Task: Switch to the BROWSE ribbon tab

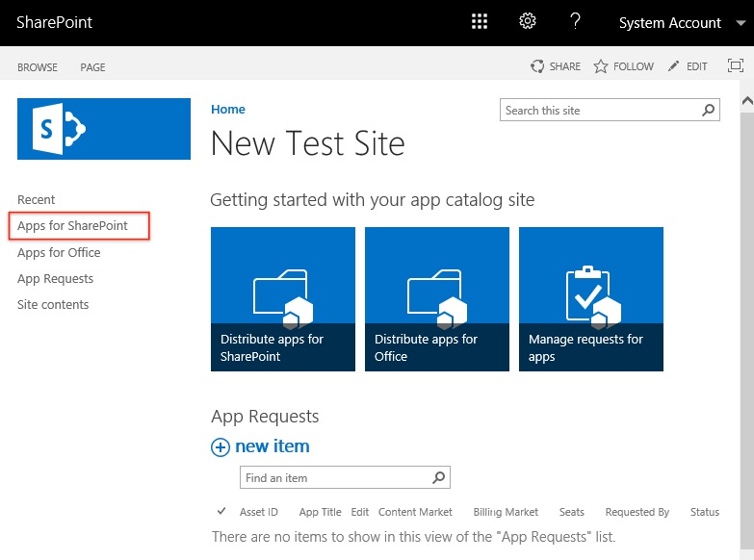Action: click(x=38, y=67)
